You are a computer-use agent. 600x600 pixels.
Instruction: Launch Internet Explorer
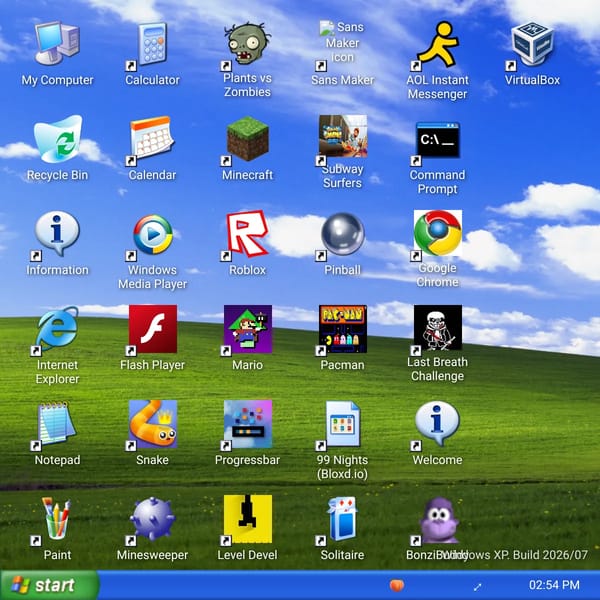pyautogui.click(x=57, y=328)
